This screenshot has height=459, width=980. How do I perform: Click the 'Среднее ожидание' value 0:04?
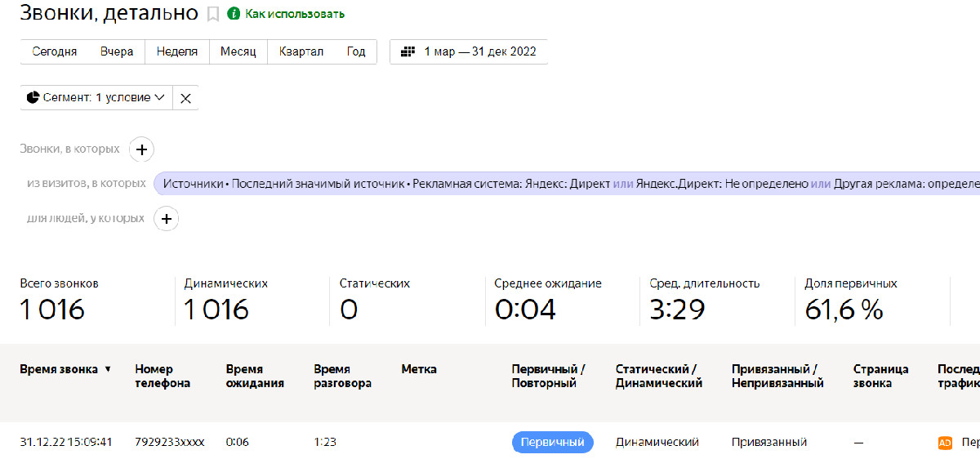click(525, 310)
